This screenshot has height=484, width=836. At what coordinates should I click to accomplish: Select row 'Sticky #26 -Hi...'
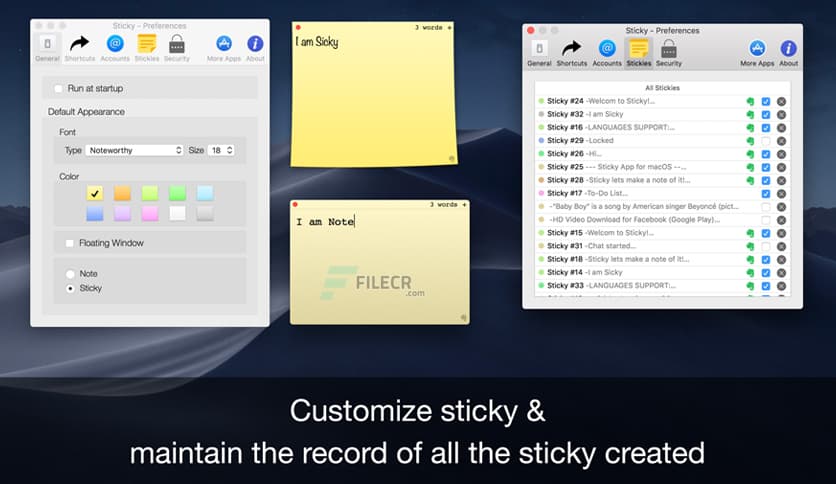click(x=662, y=154)
